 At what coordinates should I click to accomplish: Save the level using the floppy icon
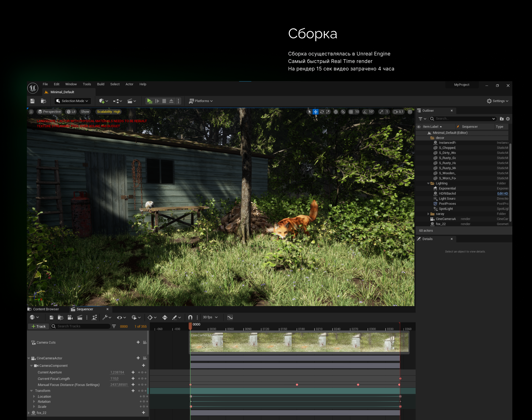(32, 101)
